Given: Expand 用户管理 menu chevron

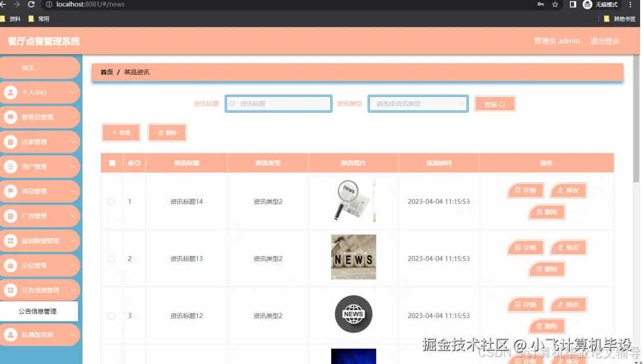Looking at the screenshot, I should 73,167.
